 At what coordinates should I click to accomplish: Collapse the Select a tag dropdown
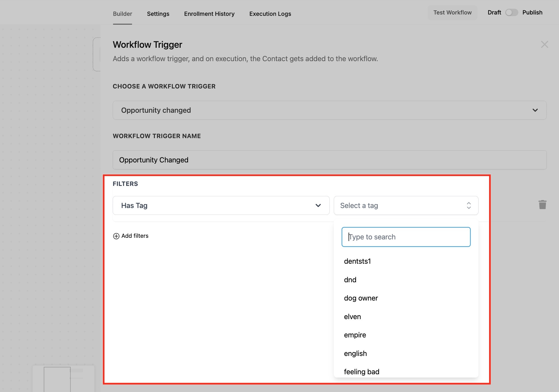406,206
